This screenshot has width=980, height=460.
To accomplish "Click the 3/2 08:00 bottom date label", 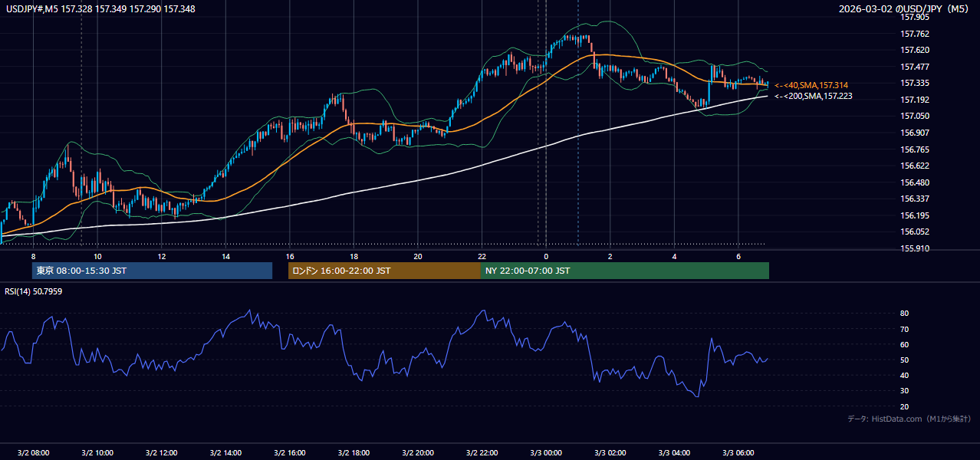I will coord(33,453).
